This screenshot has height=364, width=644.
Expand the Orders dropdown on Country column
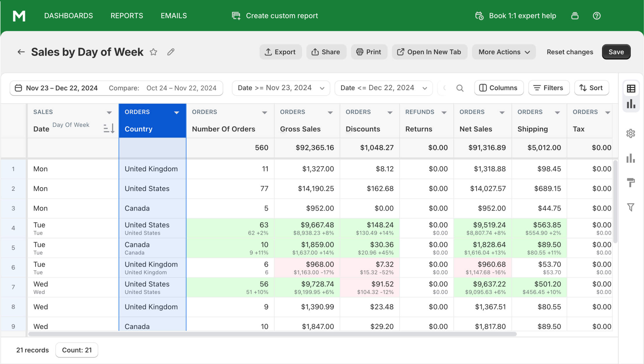(177, 112)
